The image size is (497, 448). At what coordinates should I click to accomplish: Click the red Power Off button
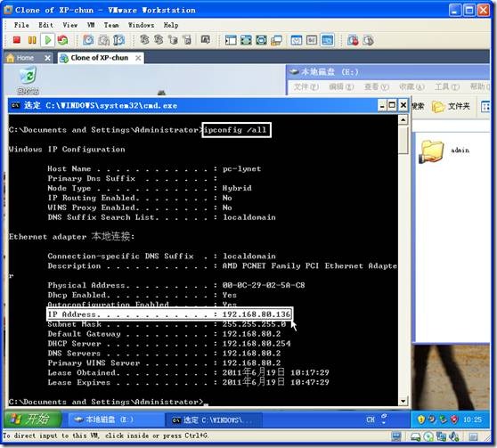(17, 40)
